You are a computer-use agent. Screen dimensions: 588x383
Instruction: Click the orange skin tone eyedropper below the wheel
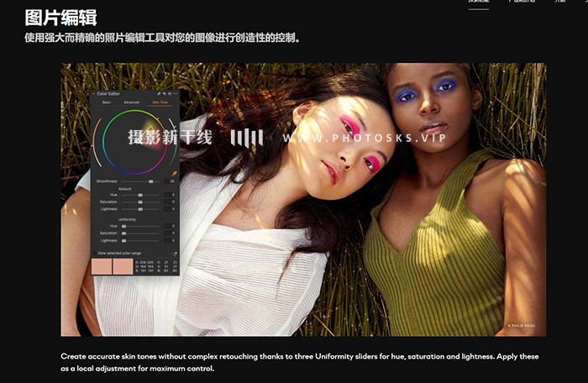tap(175, 174)
